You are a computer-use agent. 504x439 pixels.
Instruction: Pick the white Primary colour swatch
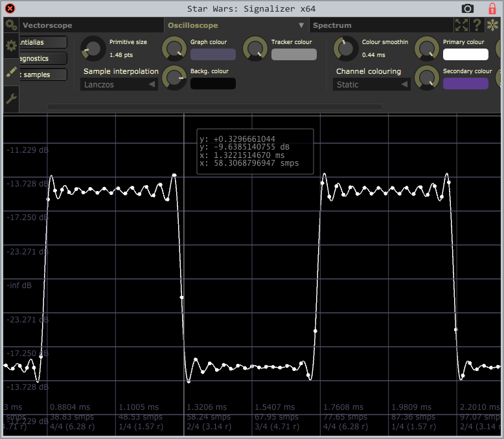point(465,54)
